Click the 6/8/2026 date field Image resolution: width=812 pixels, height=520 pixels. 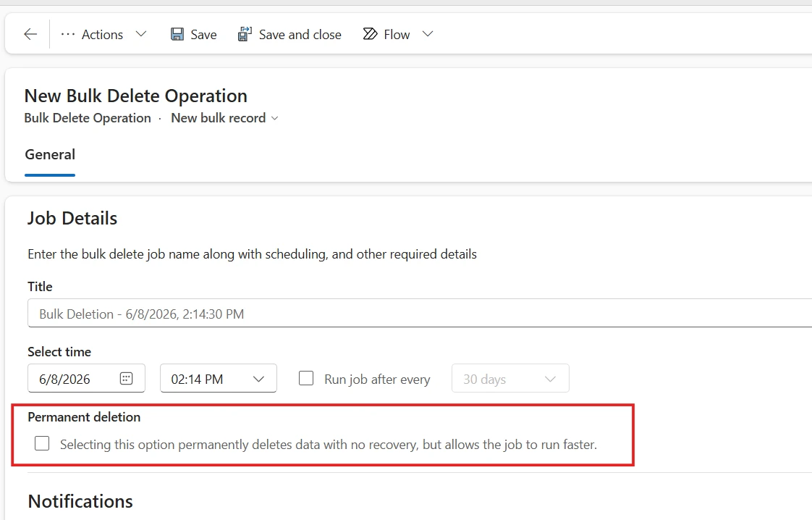[x=86, y=379]
